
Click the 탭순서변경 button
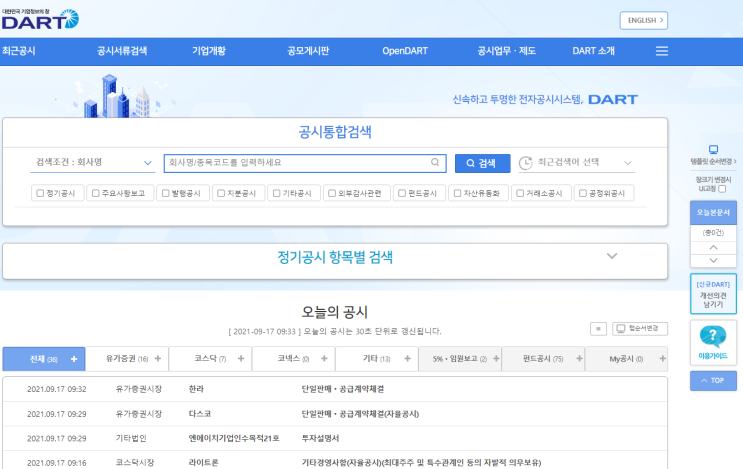pyautogui.click(x=640, y=329)
